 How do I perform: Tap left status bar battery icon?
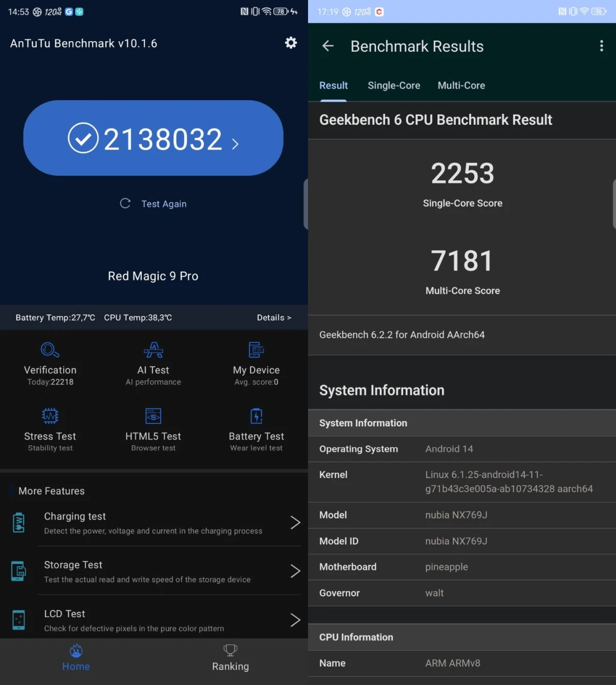281,11
